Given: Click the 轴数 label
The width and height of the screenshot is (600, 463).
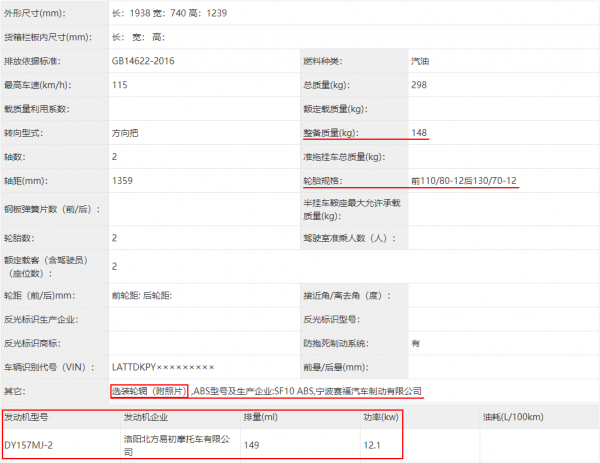Looking at the screenshot, I should pyautogui.click(x=14, y=157).
